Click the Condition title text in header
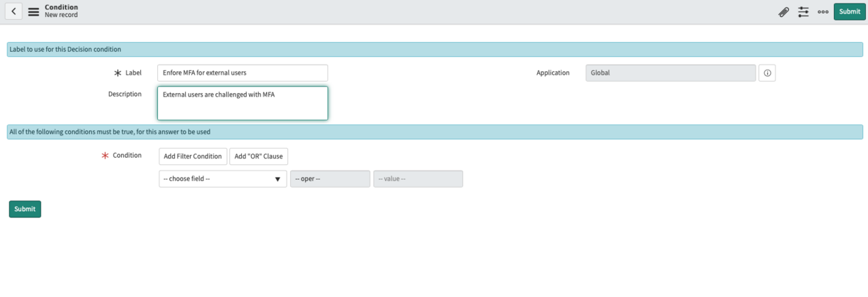Image resolution: width=868 pixels, height=297 pixels. 61,8
